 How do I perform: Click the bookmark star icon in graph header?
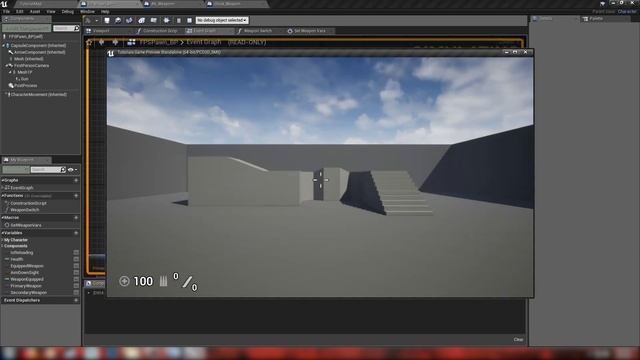89,42
